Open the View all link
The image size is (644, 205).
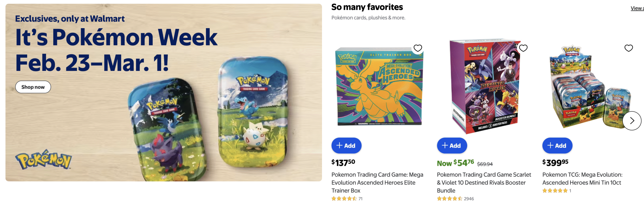(637, 8)
